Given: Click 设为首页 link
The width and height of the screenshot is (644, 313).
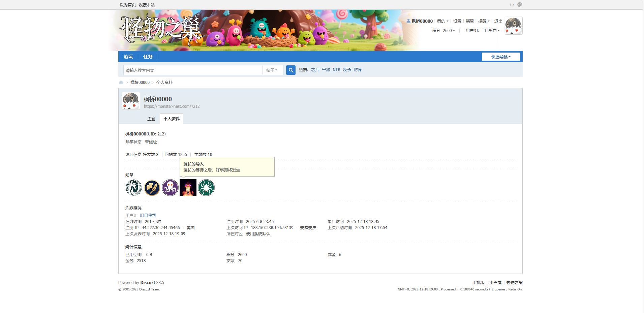Looking at the screenshot, I should pos(128,5).
